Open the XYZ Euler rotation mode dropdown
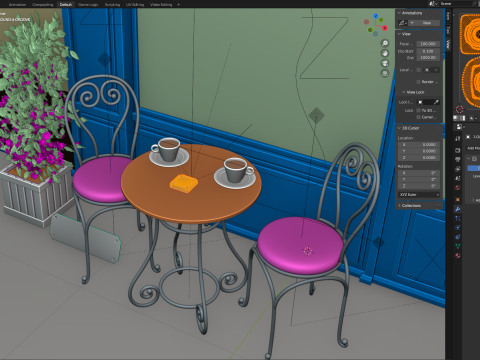This screenshot has width=480, height=360. click(x=419, y=195)
